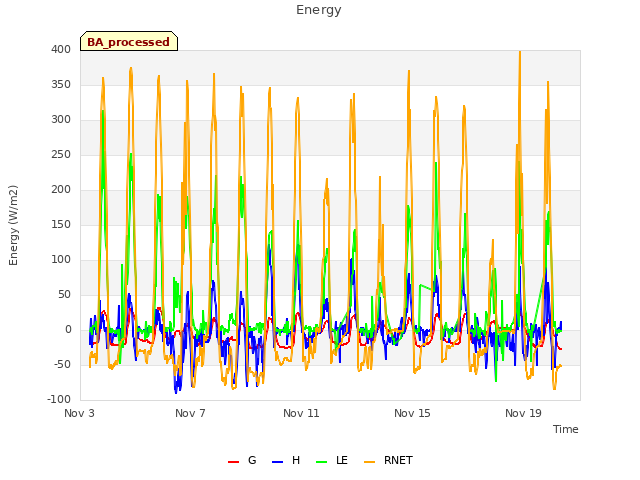Click the Nov 3 tick label
Viewport: 640px width, 480px height.
(x=80, y=413)
